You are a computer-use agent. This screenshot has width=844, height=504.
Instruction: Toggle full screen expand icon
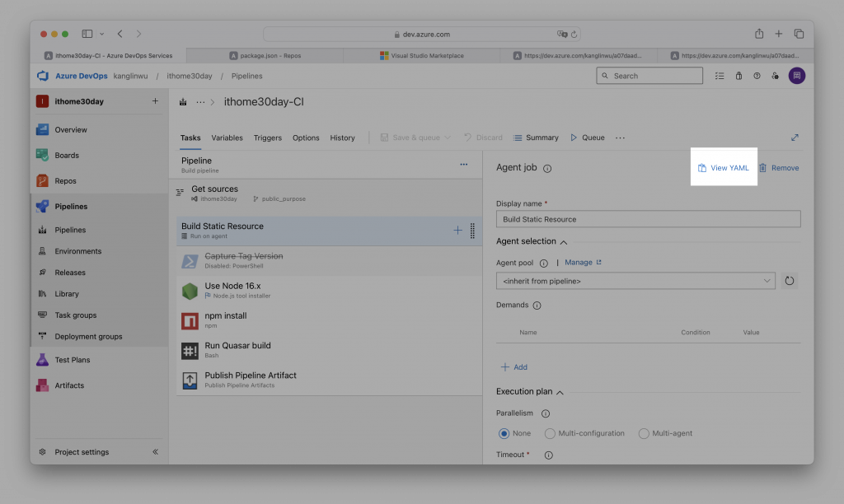click(795, 138)
